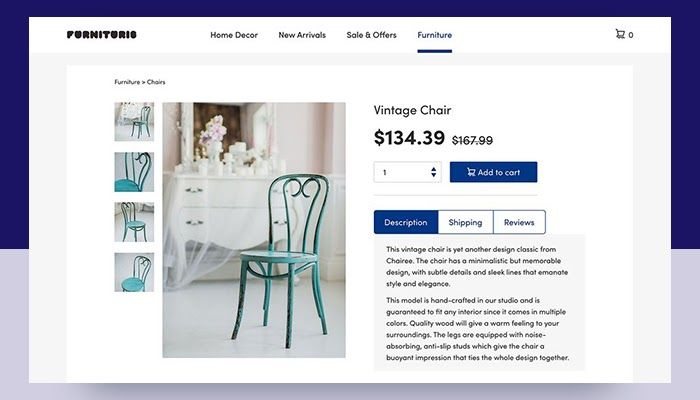Image resolution: width=700 pixels, height=400 pixels.
Task: Switch to the Shipping tab
Action: [x=465, y=222]
